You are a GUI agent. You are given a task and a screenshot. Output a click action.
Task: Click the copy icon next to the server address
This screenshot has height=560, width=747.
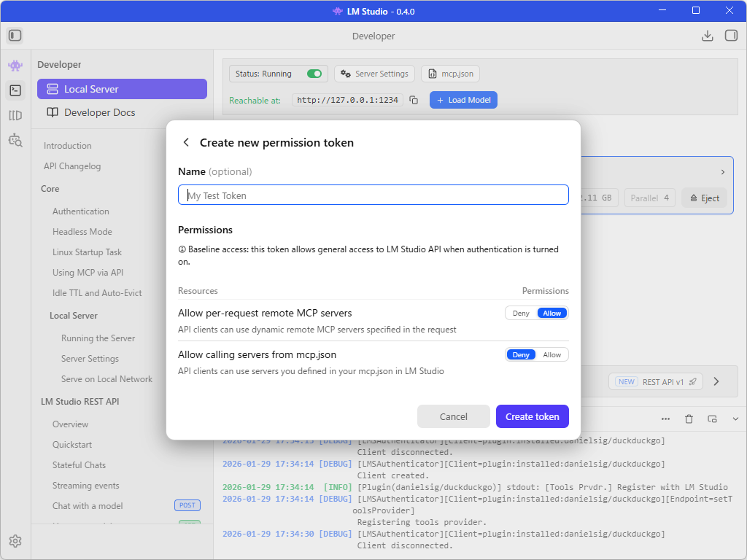(413, 100)
